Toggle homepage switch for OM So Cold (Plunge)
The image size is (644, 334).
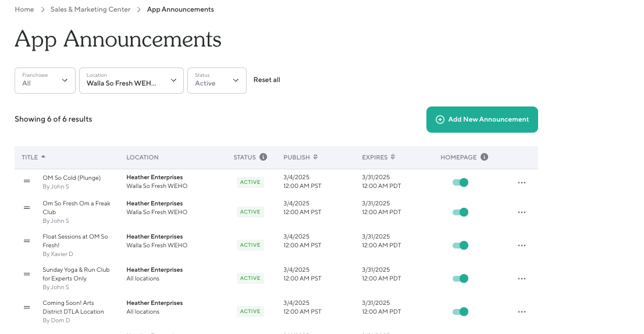(x=460, y=183)
